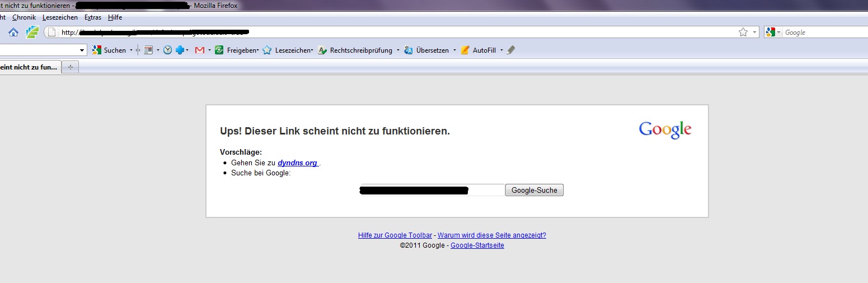The height and width of the screenshot is (283, 868).
Task: Follow the dyndns.org suggestion link
Action: point(298,163)
